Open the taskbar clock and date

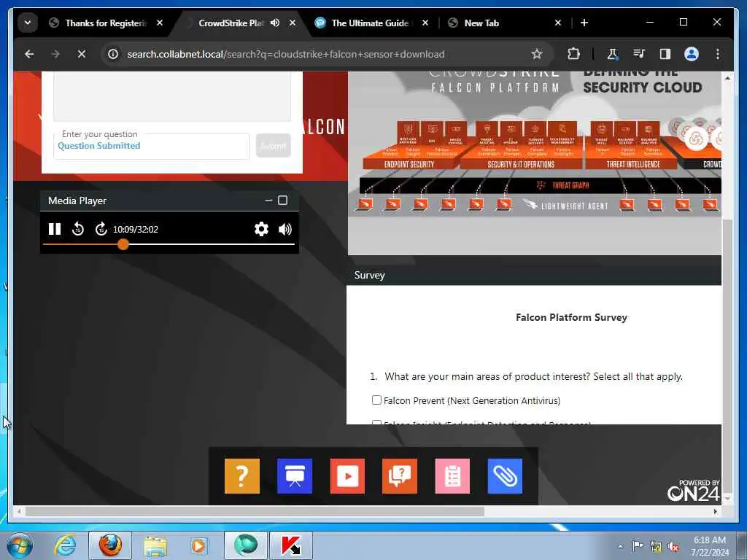tap(710, 546)
